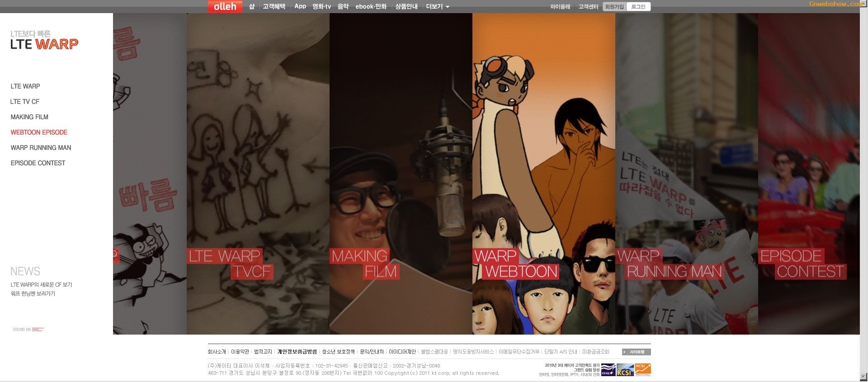Screen dimensions: 868x382
Task: Open the MAKING FILM panel
Action: coord(401,174)
